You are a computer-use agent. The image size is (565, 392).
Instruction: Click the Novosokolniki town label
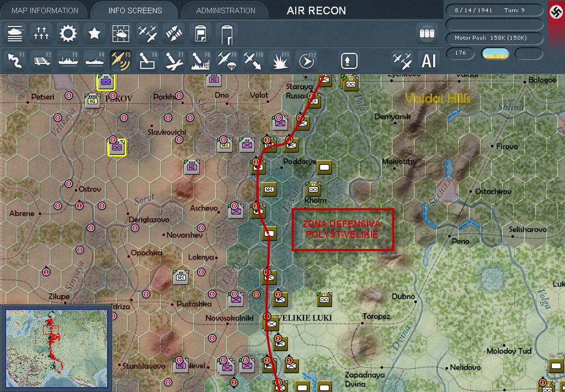tap(230, 318)
